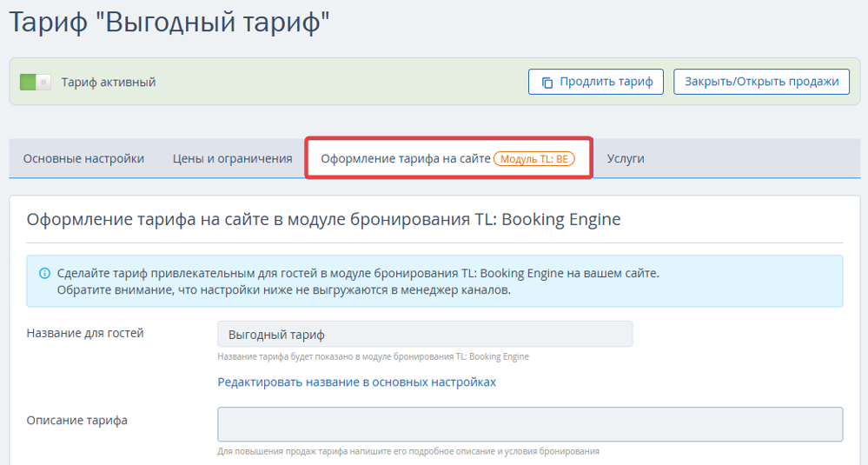
Task: Click the Booking Engine section heading
Action: pyautogui.click(x=323, y=220)
